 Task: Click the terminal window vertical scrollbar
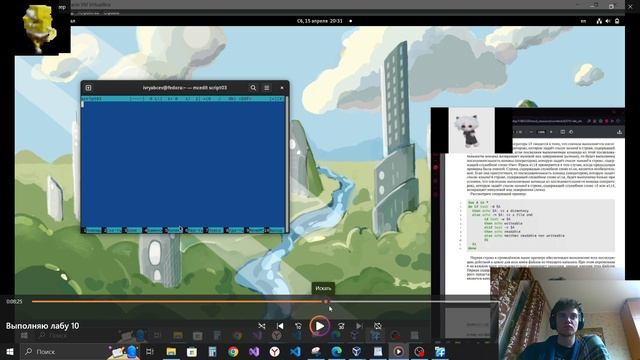click(x=287, y=164)
